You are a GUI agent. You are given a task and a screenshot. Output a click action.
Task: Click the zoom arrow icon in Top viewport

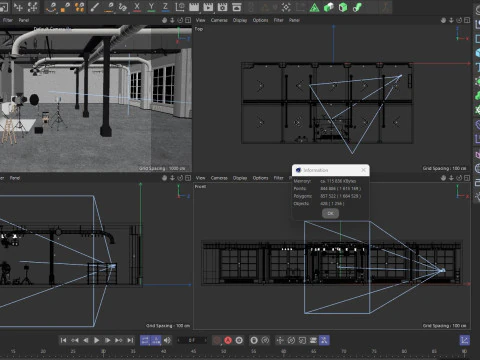451,20
